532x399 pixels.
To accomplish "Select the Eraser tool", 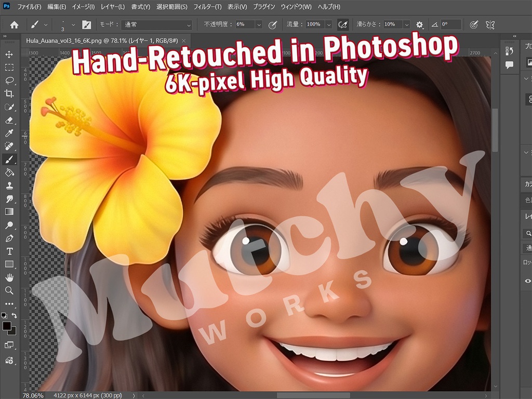I will pyautogui.click(x=9, y=120).
